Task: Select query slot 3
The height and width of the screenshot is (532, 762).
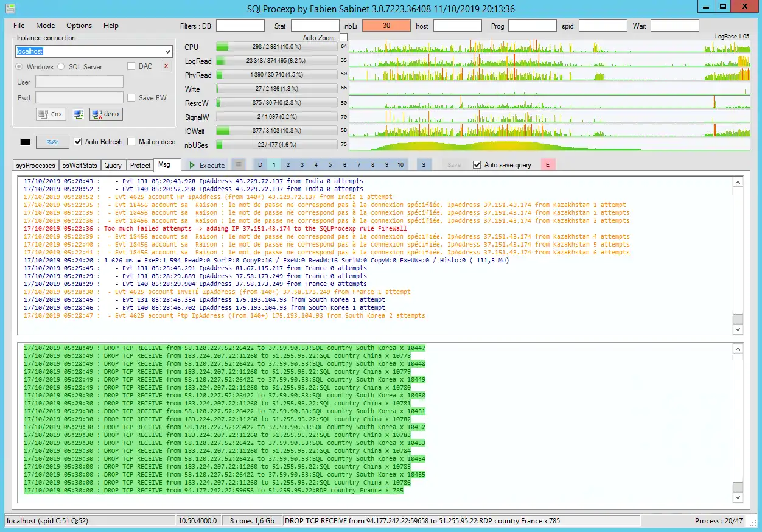Action: 302,165
